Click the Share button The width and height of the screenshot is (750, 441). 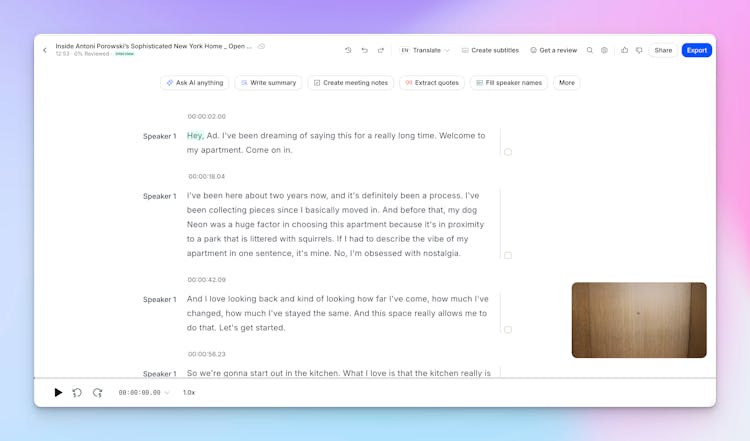(663, 50)
